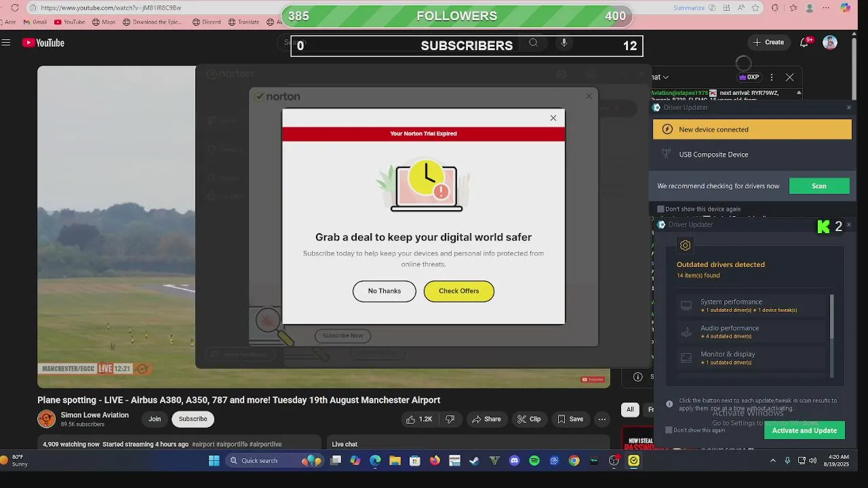Open Spotify from the taskbar
Screen dimensions: 868x488
pos(534,461)
